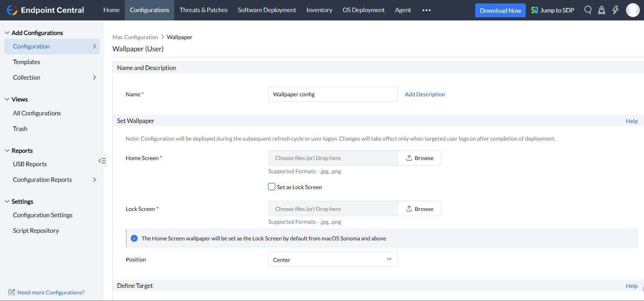Collapse the sidebar with the toggle icon
Viewport: 644px width, 301px height.
(102, 161)
